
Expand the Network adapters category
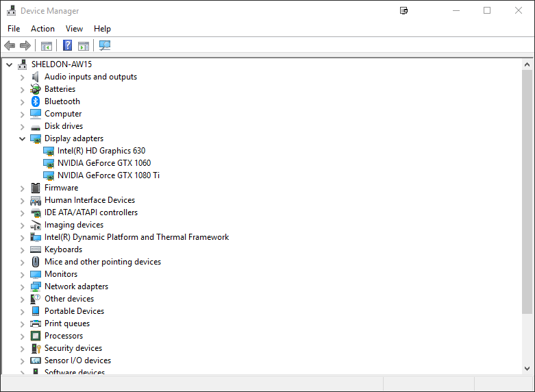22,287
